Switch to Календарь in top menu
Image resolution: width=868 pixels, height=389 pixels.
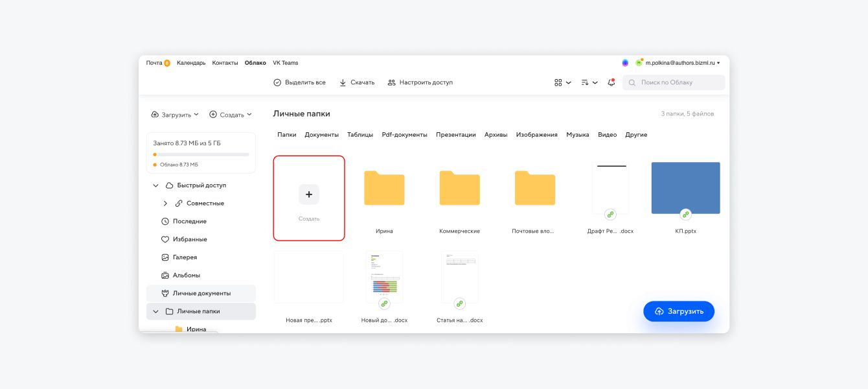click(x=191, y=63)
